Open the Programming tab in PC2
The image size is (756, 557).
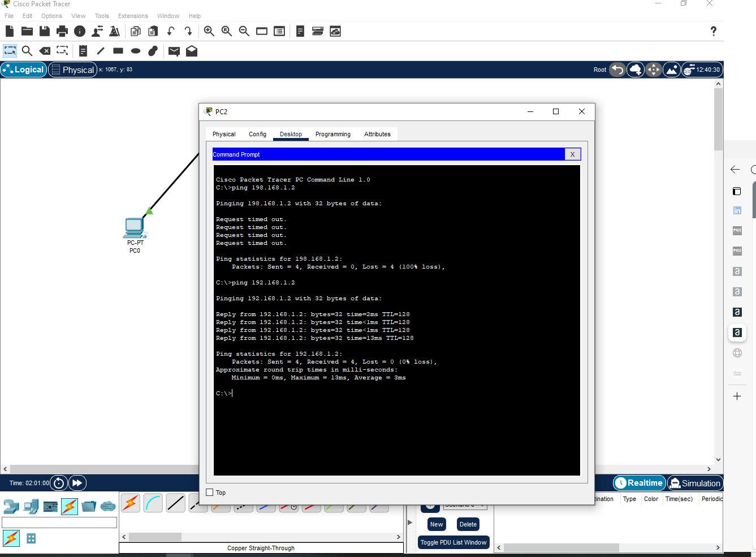click(x=333, y=134)
